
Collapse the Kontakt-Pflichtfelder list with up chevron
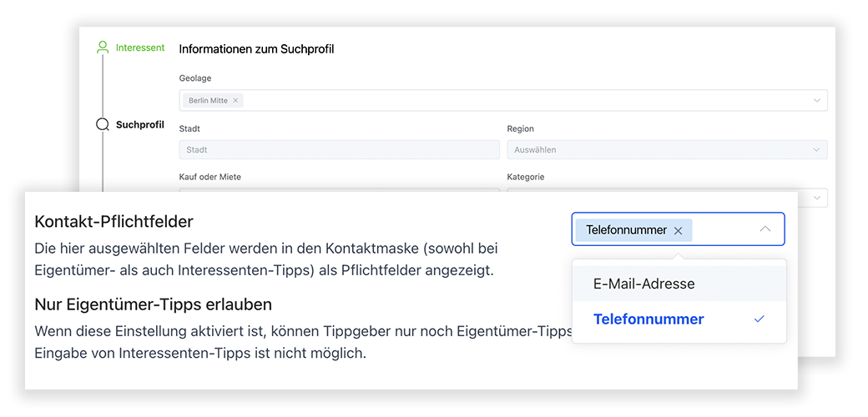point(765,229)
